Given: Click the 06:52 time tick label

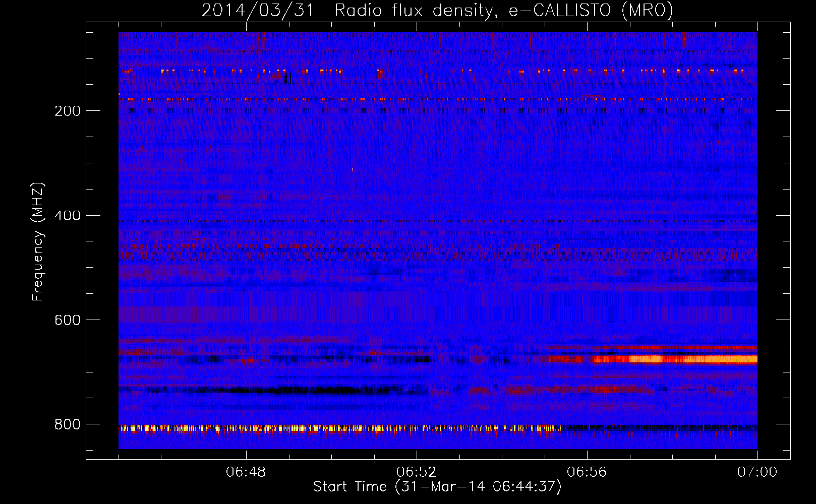Looking at the screenshot, I should tap(417, 472).
